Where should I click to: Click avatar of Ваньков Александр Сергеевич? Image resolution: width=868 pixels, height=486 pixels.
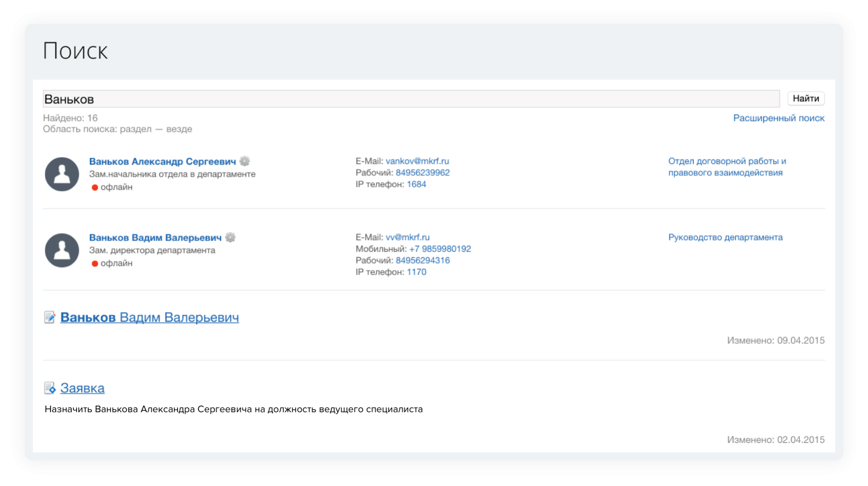pyautogui.click(x=62, y=174)
